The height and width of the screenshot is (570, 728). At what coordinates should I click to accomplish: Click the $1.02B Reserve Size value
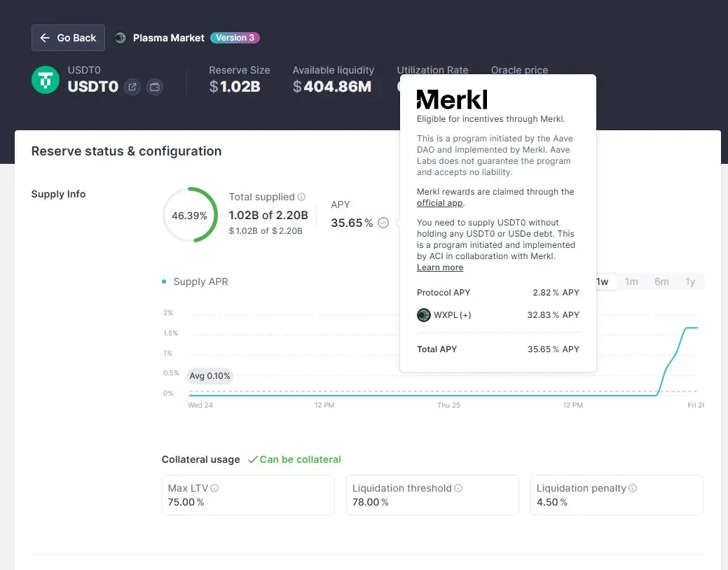click(x=235, y=87)
